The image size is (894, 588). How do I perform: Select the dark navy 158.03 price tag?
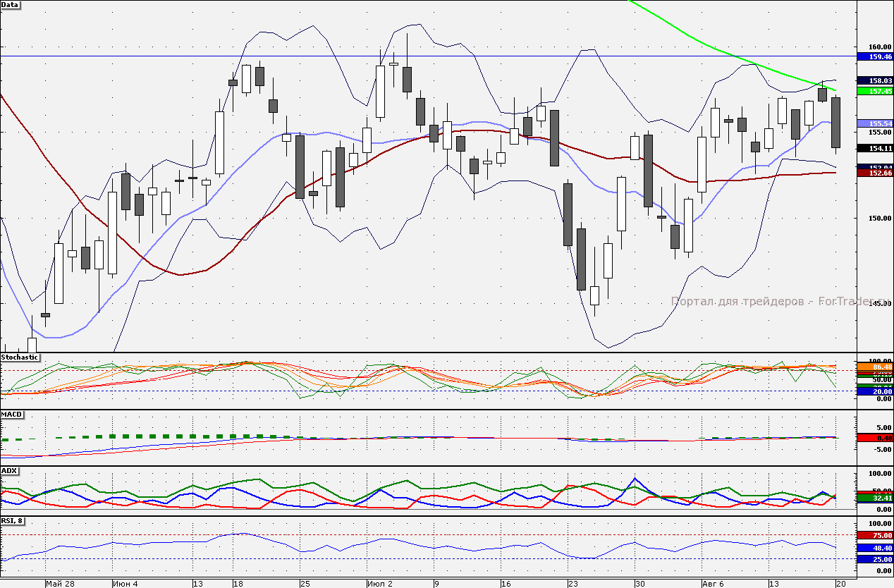click(874, 81)
